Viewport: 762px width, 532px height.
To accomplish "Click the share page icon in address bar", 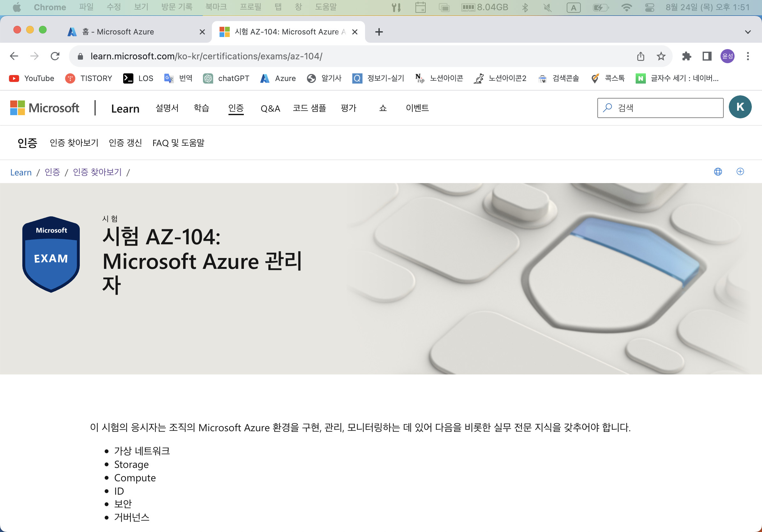I will (640, 56).
